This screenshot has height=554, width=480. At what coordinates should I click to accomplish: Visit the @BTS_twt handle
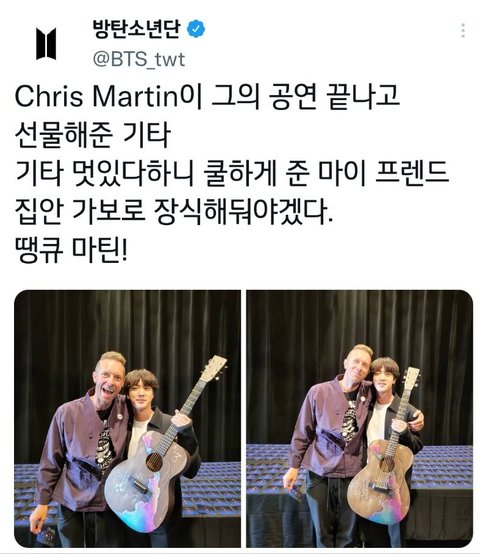(138, 59)
